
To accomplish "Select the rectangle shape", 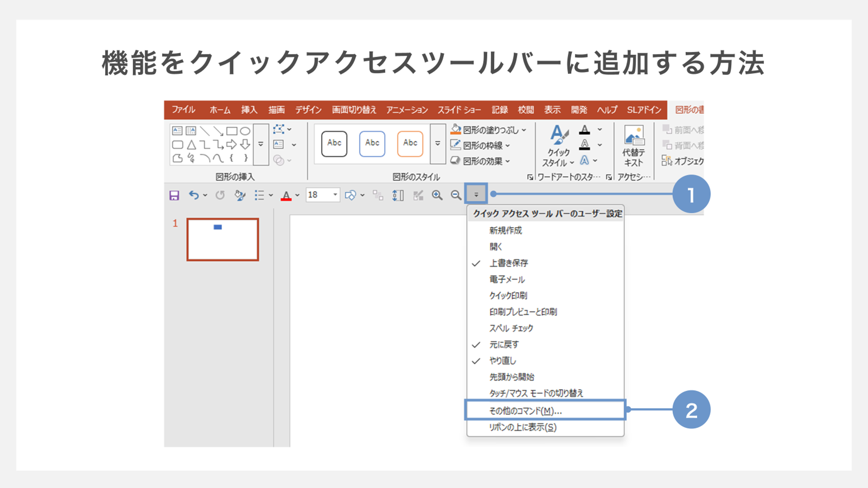I will pos(231,130).
